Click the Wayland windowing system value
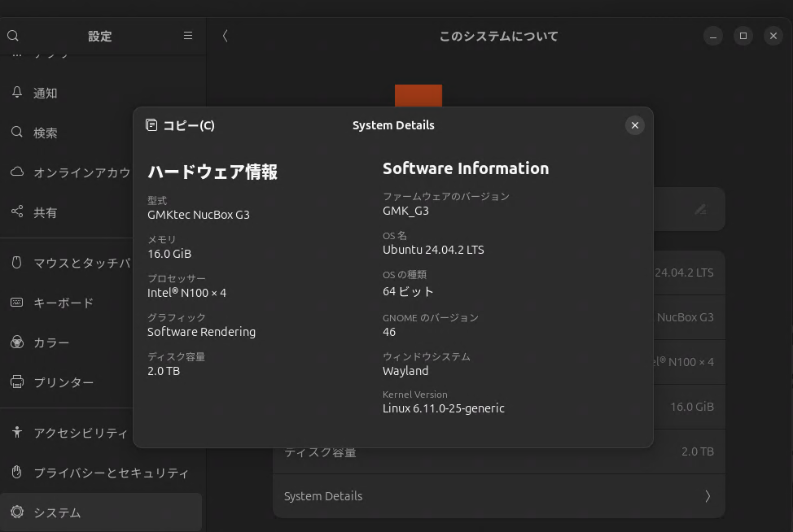This screenshot has width=793, height=532. click(x=405, y=371)
